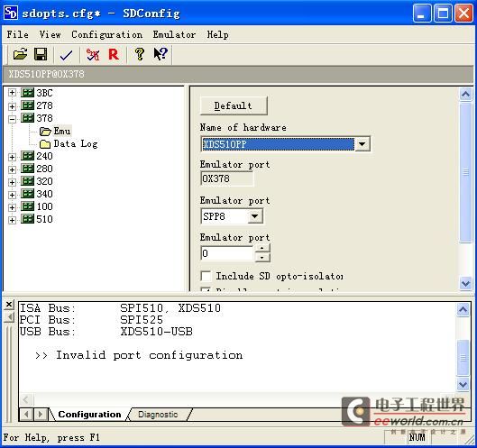Select the 340 port board icon
Image resolution: width=477 pixels, height=448 pixels.
[27, 194]
